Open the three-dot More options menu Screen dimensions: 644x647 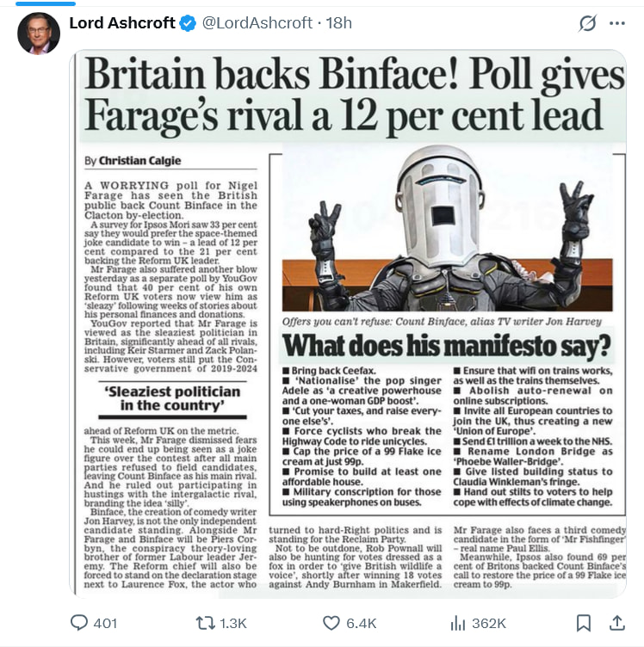[x=617, y=23]
